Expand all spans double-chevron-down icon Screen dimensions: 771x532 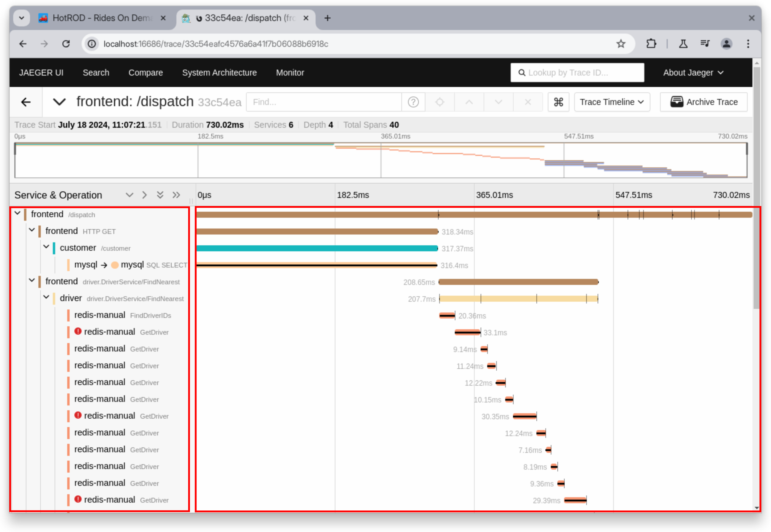point(160,195)
